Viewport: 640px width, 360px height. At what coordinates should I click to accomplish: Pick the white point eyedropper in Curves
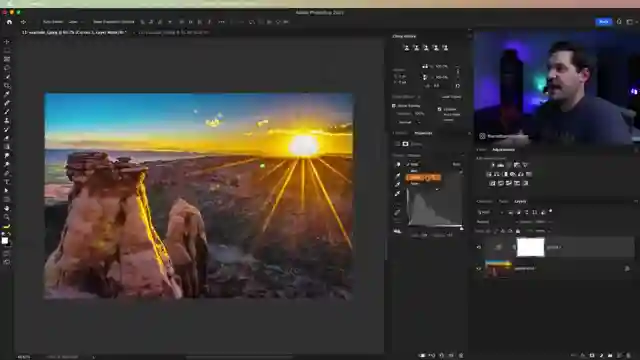click(x=398, y=194)
